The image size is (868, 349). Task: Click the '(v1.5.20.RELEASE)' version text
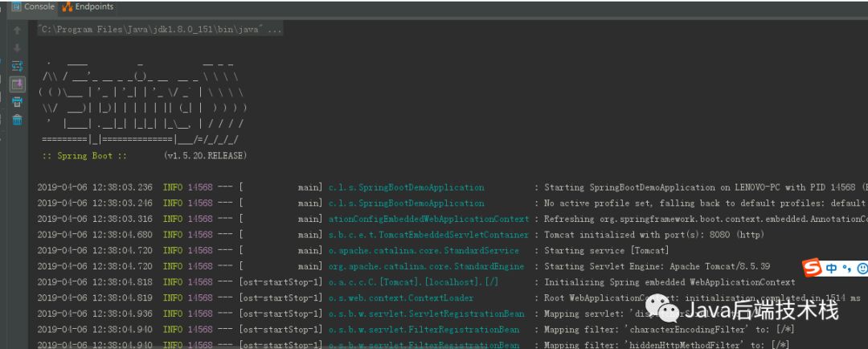(206, 156)
